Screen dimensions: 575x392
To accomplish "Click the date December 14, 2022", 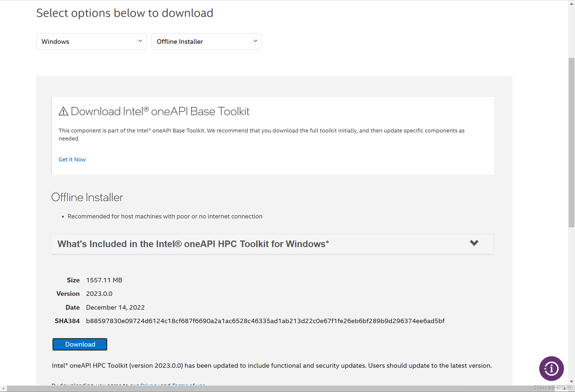I will 115,307.
